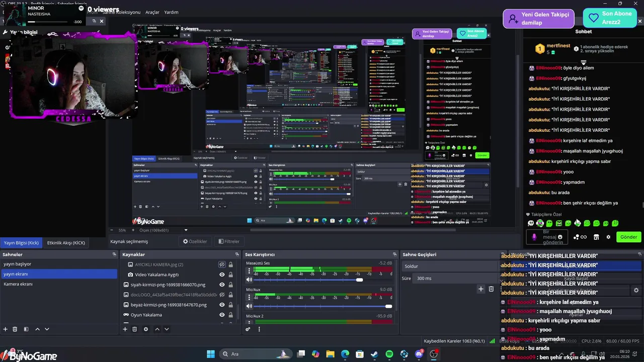Remove selected source with trash icon

click(135, 329)
